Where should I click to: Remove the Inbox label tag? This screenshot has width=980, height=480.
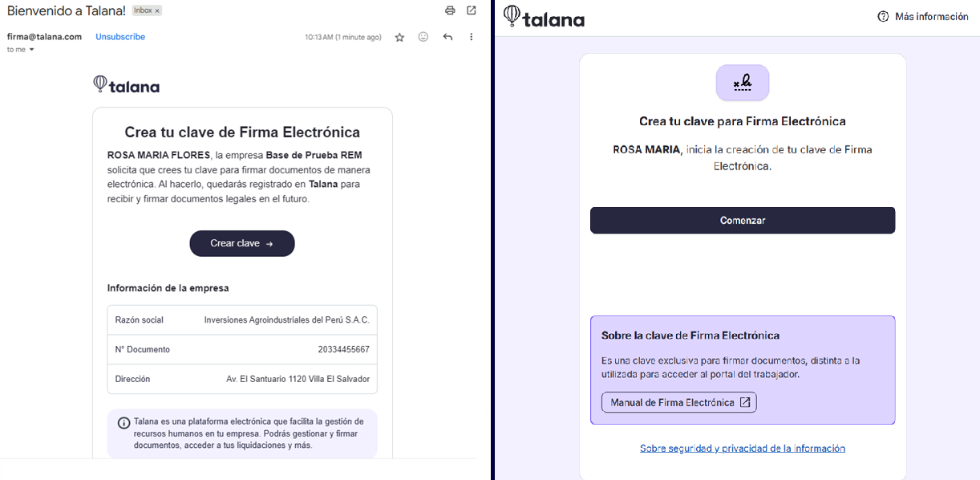tap(157, 11)
